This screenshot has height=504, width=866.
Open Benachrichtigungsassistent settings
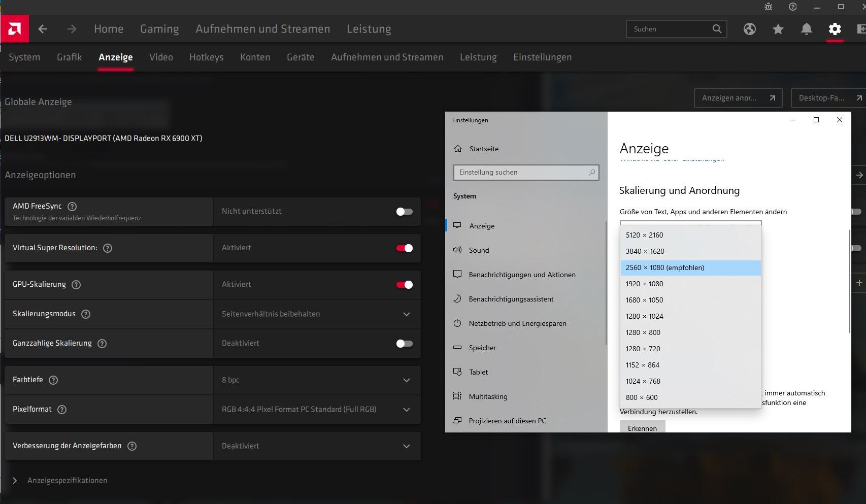[511, 299]
